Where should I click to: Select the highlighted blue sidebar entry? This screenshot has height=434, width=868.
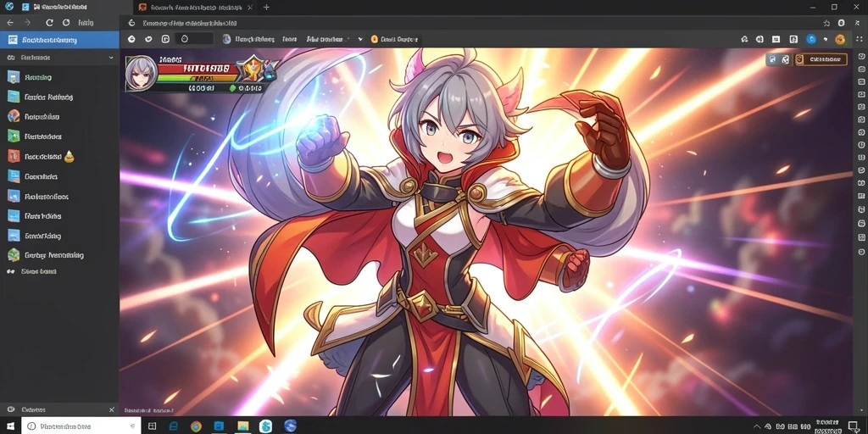pyautogui.click(x=59, y=40)
